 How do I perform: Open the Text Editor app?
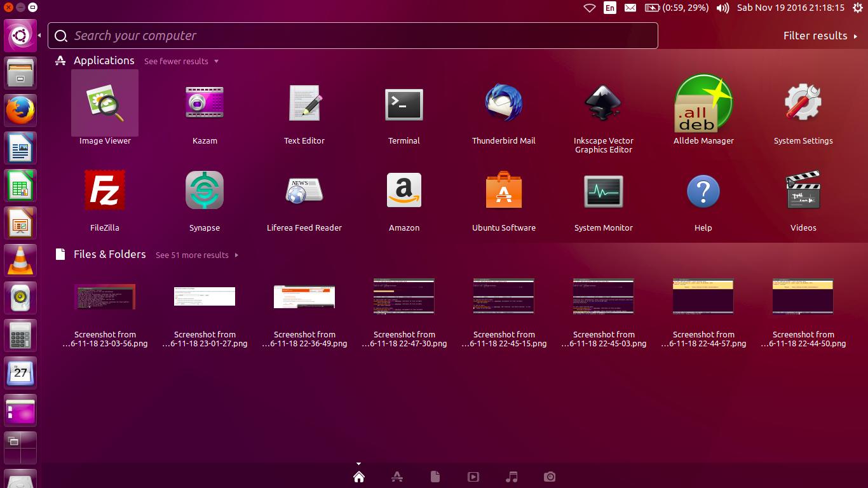click(x=304, y=103)
